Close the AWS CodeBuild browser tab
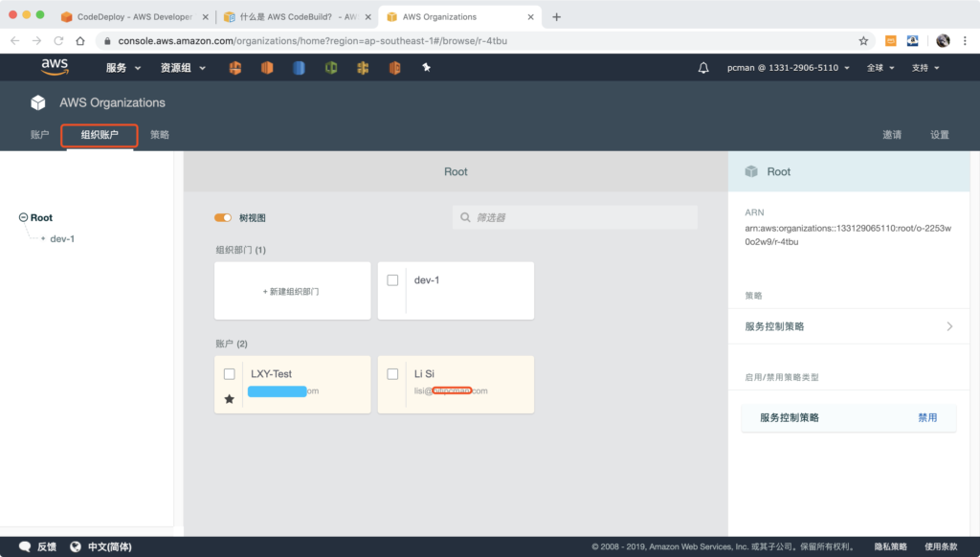The height and width of the screenshot is (557, 980). point(368,17)
